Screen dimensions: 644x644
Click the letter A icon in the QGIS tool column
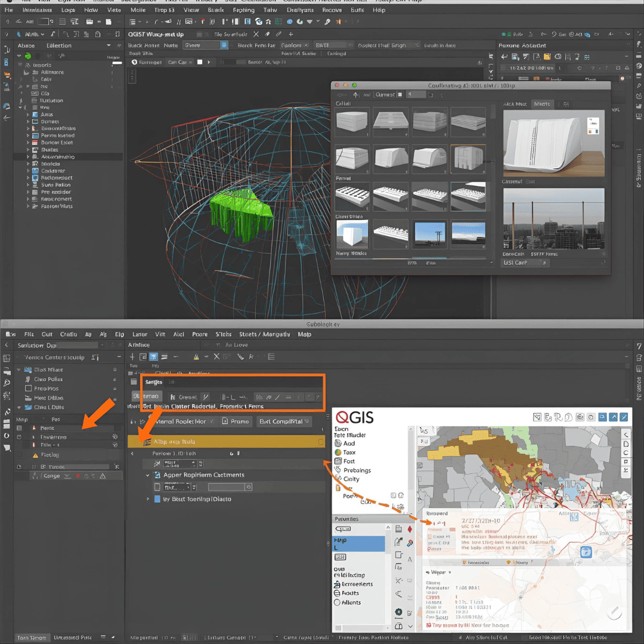(410, 559)
